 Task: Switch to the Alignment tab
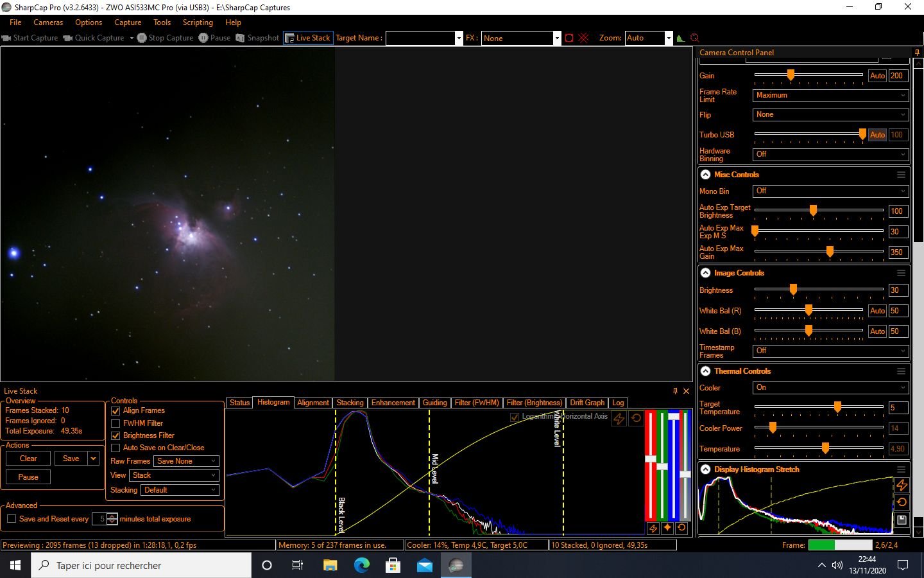point(313,403)
